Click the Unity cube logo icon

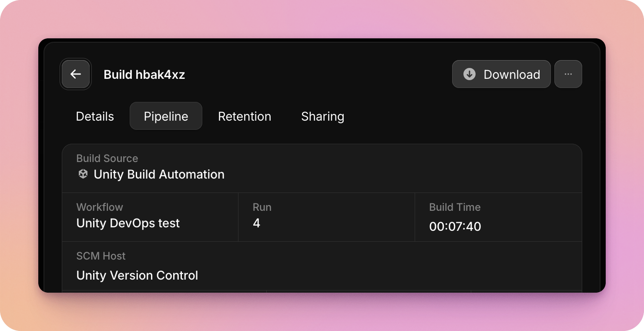[x=83, y=174]
